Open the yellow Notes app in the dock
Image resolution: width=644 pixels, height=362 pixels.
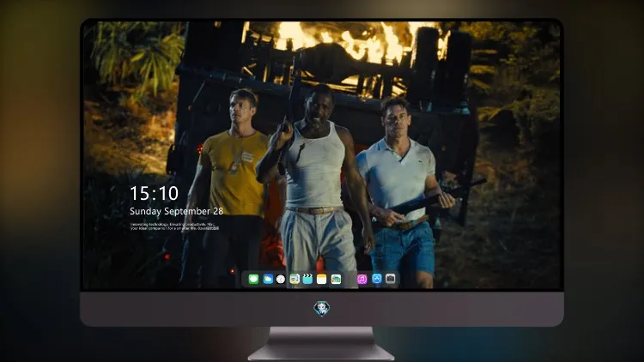tap(322, 280)
